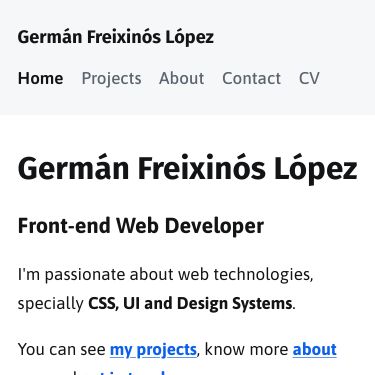Click empty gray header area right of CV
Viewport: 375px width, 375px height.
(347, 79)
